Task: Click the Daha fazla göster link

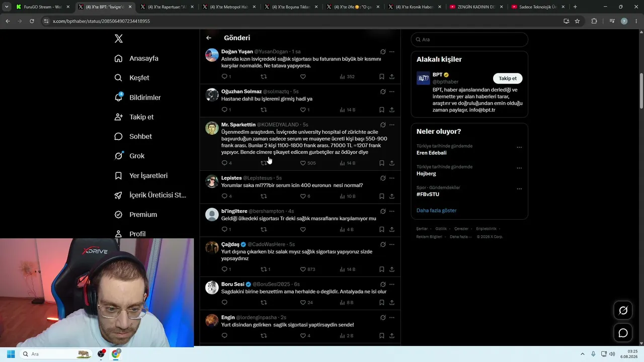Action: tap(436, 210)
